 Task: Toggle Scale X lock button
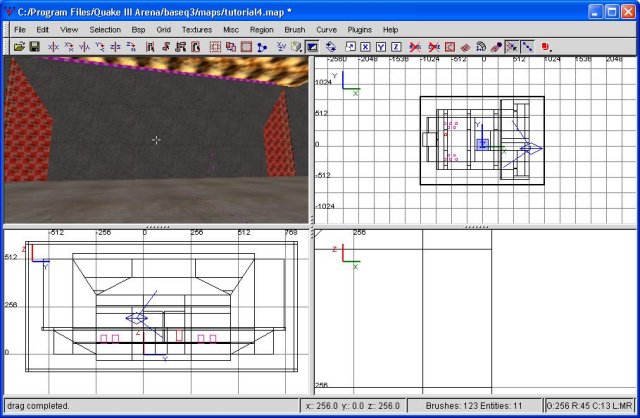(365, 47)
